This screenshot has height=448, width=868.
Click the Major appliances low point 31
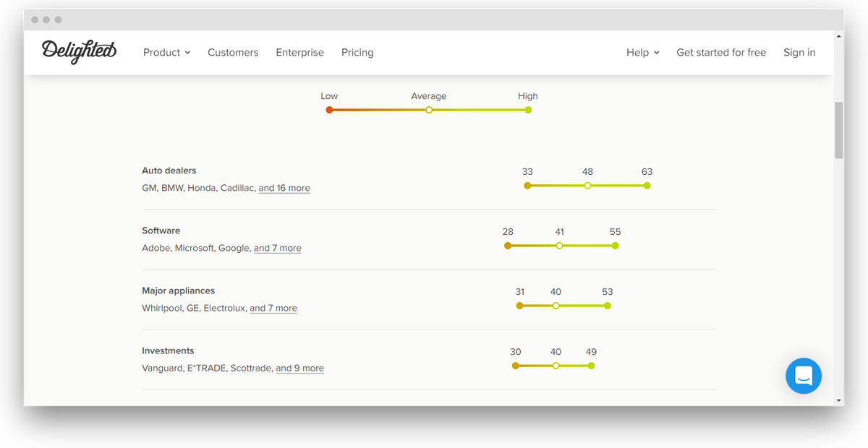(x=519, y=306)
